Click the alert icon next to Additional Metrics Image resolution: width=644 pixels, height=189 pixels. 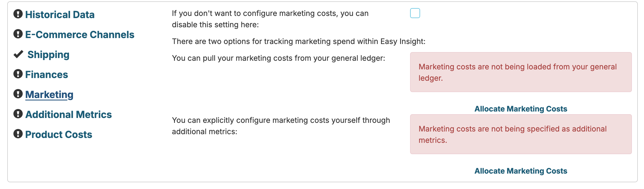point(18,114)
